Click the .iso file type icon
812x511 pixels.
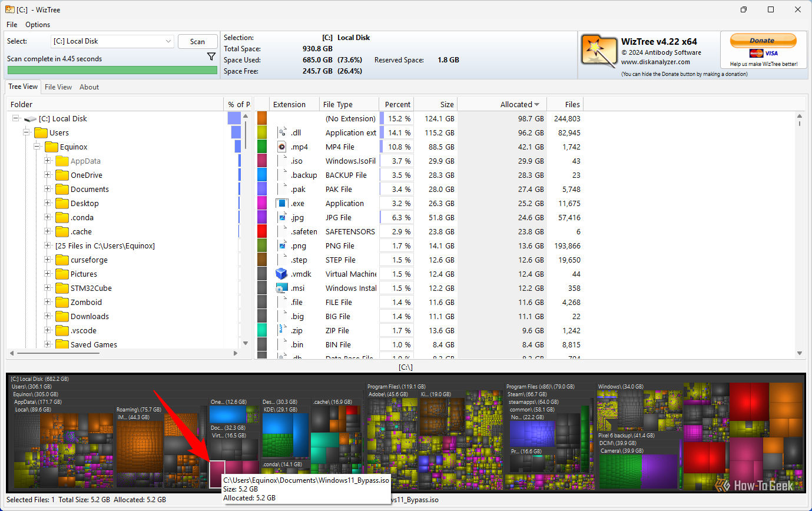pos(281,161)
